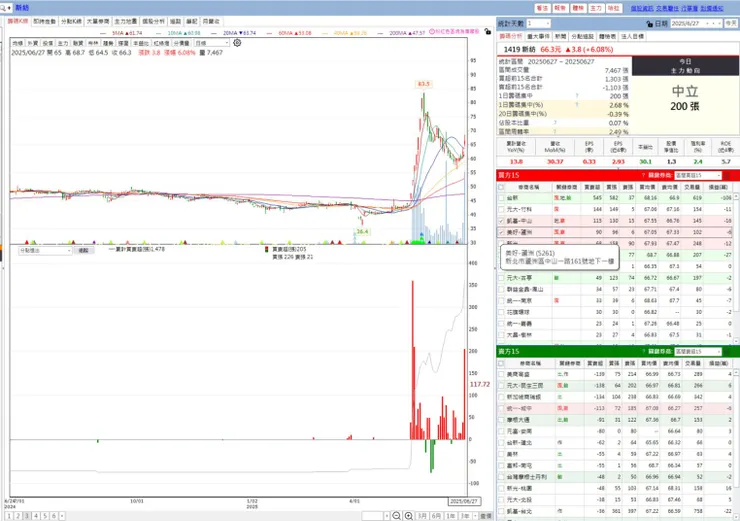Click the down arrow of the 賣方15 list scrollbar

click(x=736, y=517)
